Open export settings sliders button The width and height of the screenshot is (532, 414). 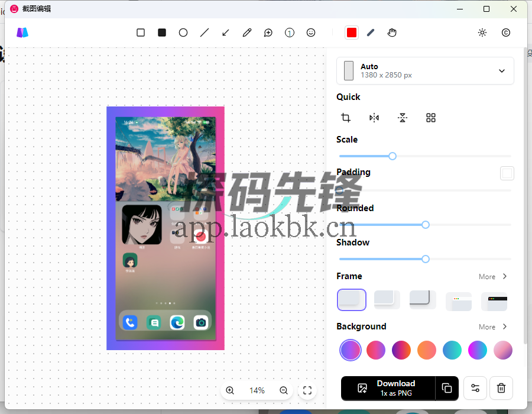[475, 388]
